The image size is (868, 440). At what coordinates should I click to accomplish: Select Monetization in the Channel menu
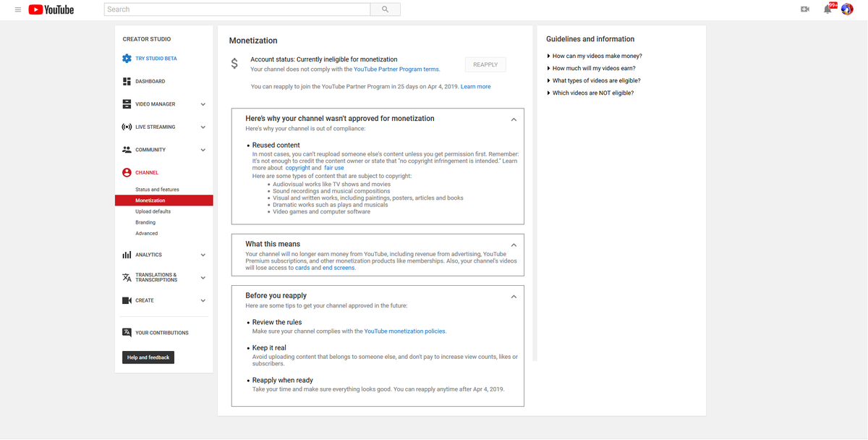pos(163,200)
